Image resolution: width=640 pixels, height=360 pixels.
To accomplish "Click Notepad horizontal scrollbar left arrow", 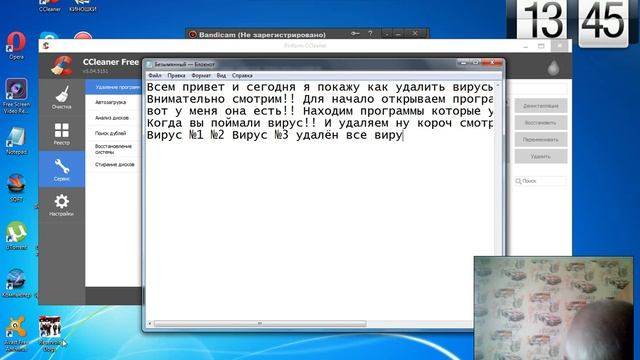I will [x=149, y=324].
